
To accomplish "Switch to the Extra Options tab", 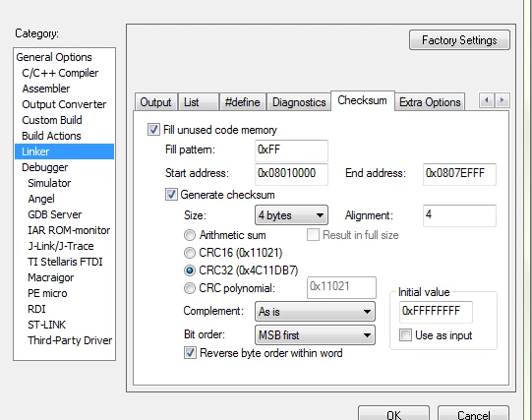I will point(430,102).
